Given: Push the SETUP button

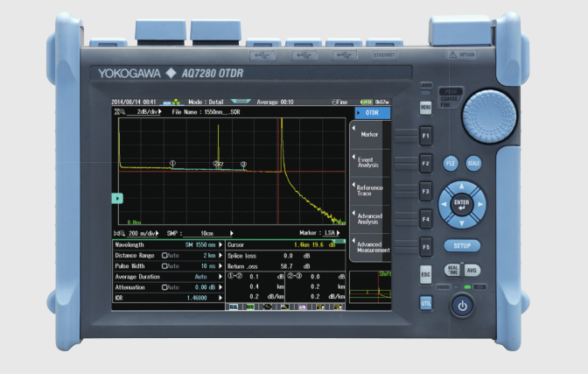Looking at the screenshot, I should click(462, 246).
